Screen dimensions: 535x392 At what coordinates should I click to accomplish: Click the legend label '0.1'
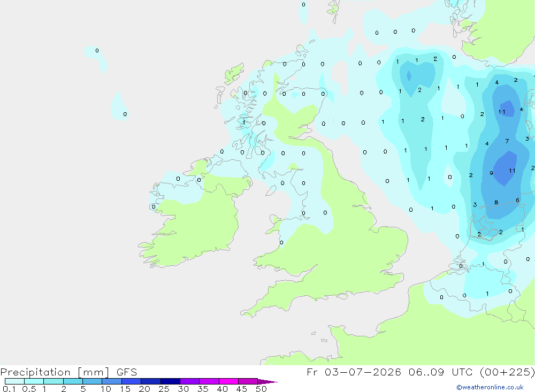coord(9,389)
